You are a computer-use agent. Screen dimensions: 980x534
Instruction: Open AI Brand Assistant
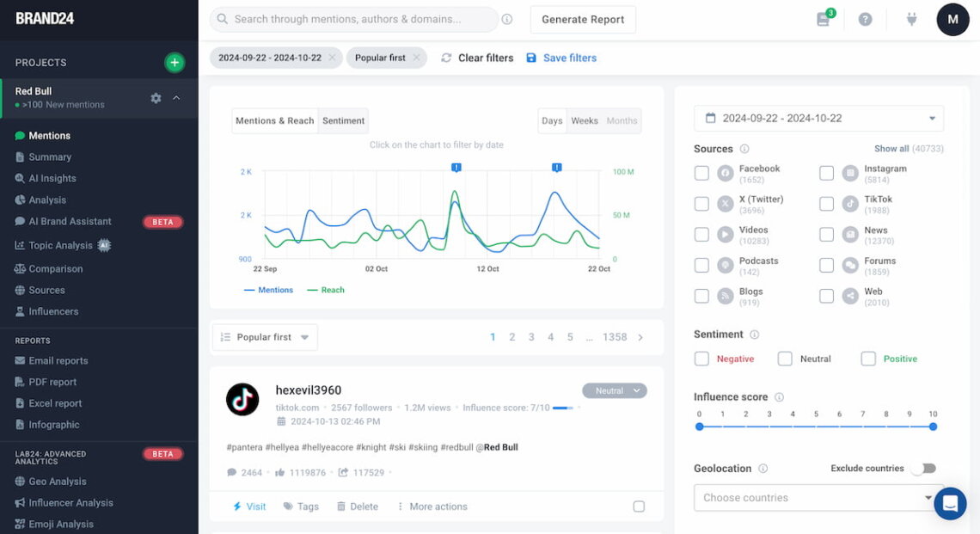click(x=70, y=221)
